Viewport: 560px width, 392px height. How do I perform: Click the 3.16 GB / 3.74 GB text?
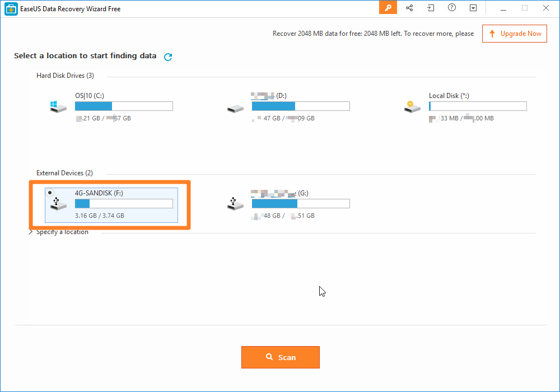(100, 216)
